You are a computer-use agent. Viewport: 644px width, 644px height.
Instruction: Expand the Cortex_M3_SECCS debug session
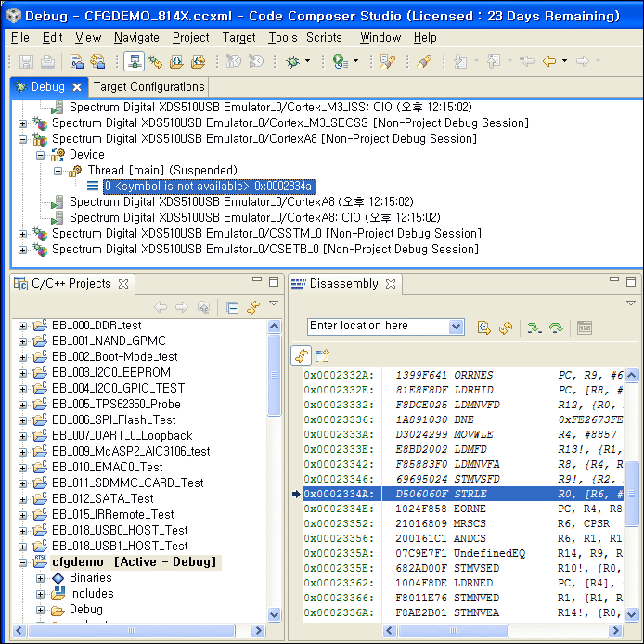pos(22,123)
